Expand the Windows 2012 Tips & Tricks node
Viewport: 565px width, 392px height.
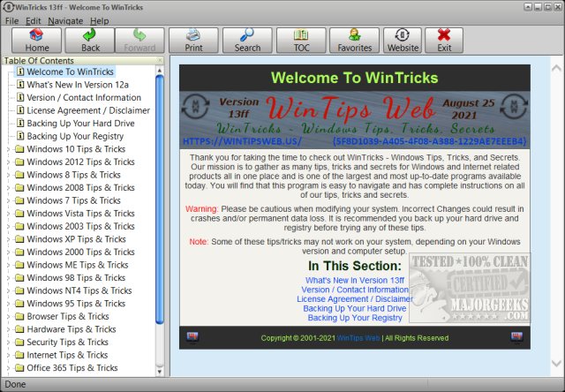pyautogui.click(x=8, y=162)
